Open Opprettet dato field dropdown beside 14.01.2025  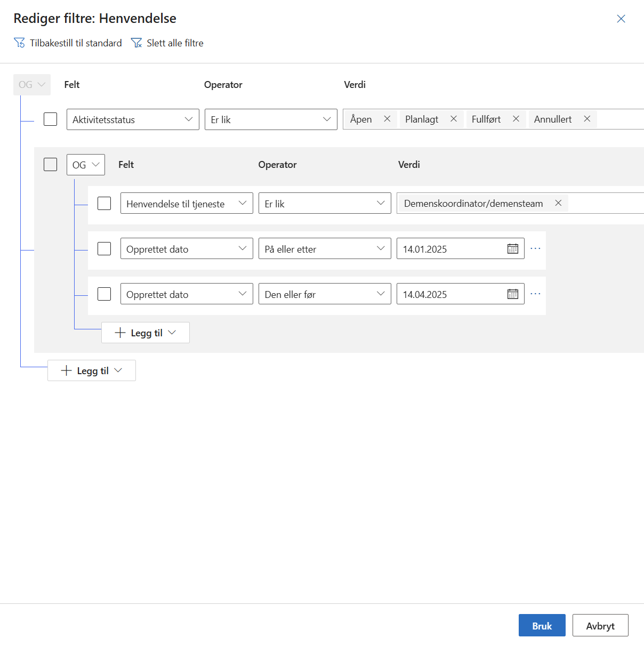tap(187, 248)
